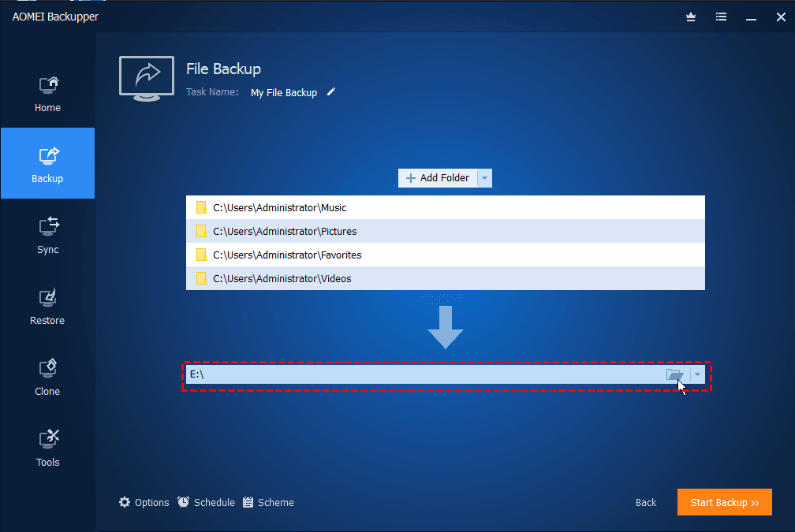The height and width of the screenshot is (532, 795).
Task: Click the yellow folder icon beside Favorites
Action: coord(201,255)
